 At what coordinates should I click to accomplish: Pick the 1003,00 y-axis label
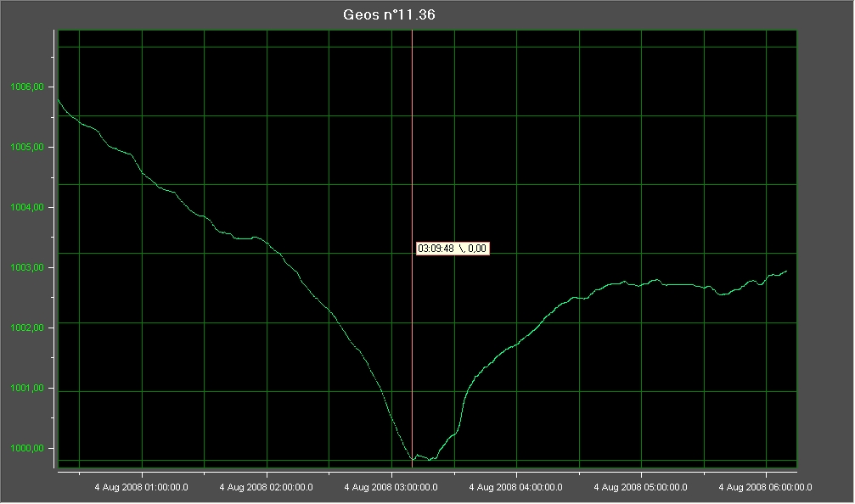coord(26,268)
